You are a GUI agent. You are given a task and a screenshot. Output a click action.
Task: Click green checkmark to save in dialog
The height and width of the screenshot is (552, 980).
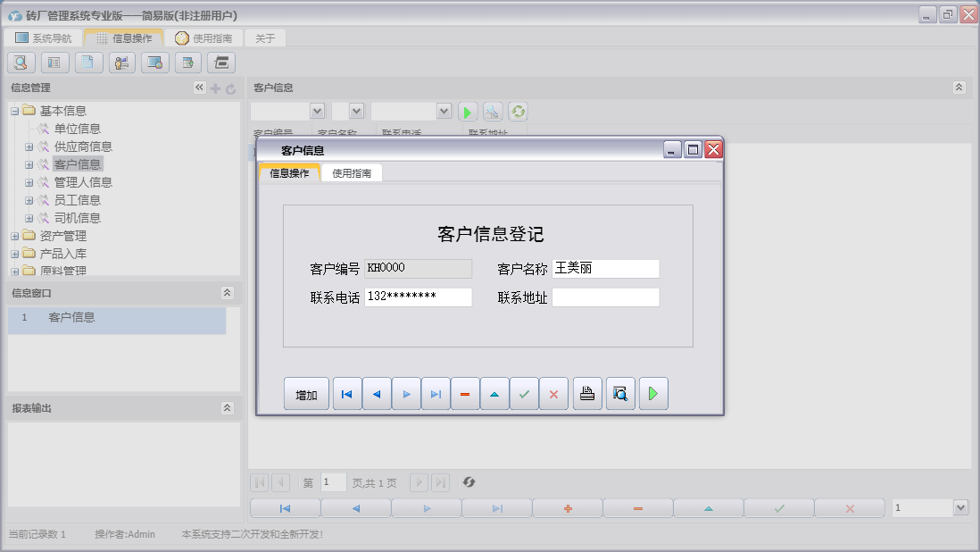524,394
